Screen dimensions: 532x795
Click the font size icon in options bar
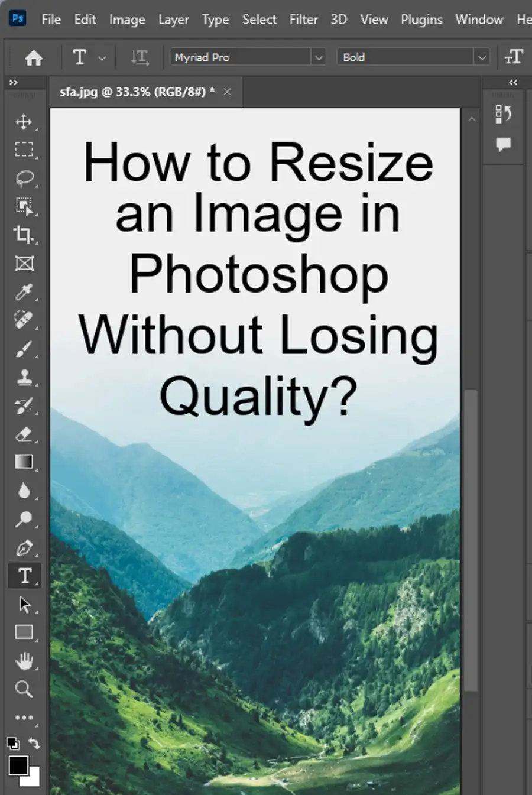514,57
